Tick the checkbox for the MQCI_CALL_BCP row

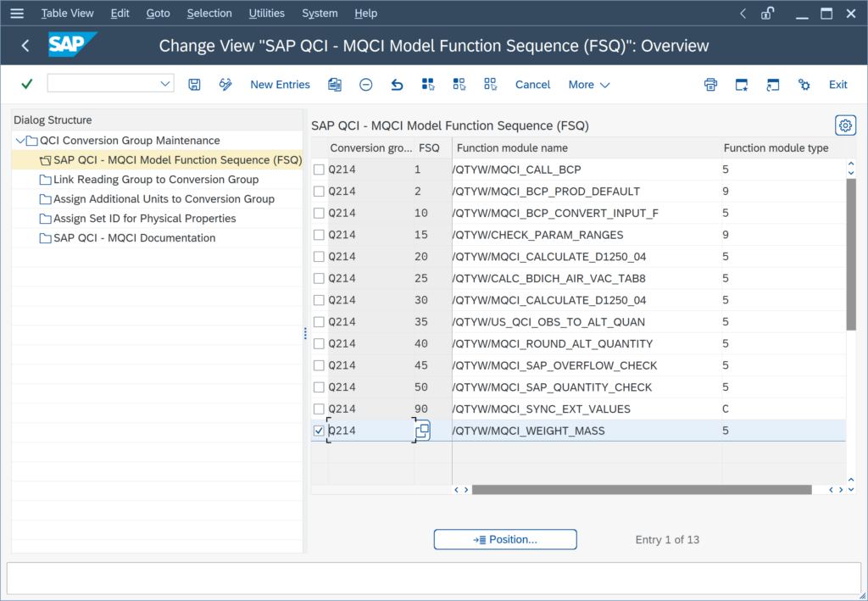point(319,170)
